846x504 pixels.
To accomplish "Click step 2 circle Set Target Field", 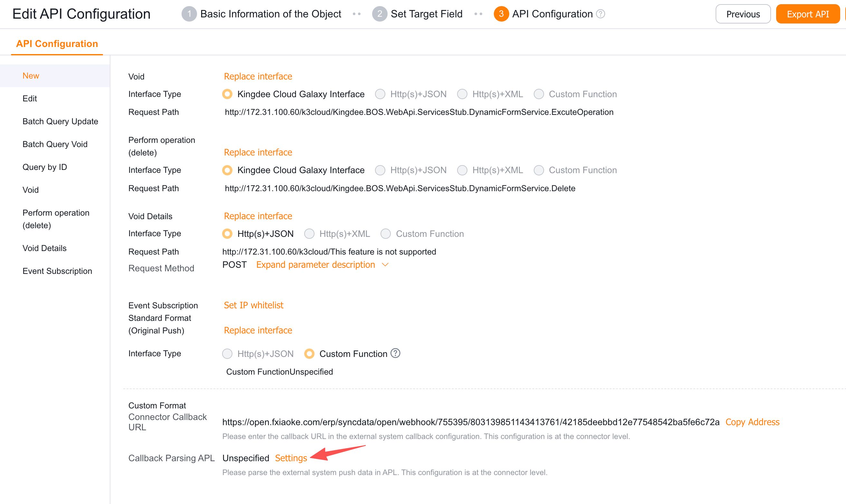I will (379, 14).
